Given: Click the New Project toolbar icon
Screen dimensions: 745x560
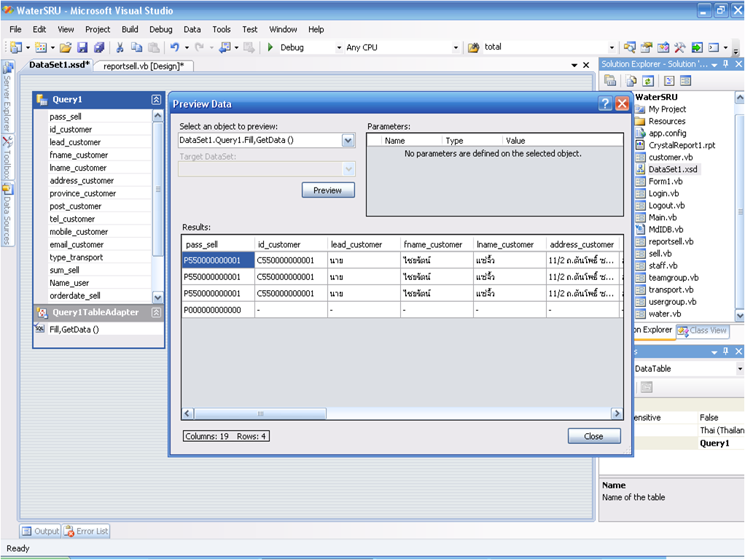Looking at the screenshot, I should 16,47.
